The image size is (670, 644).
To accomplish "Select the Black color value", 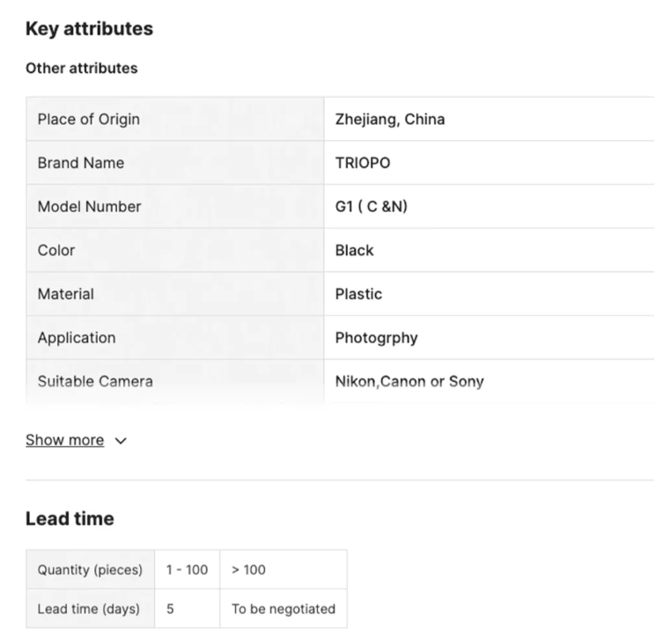I will (x=354, y=250).
